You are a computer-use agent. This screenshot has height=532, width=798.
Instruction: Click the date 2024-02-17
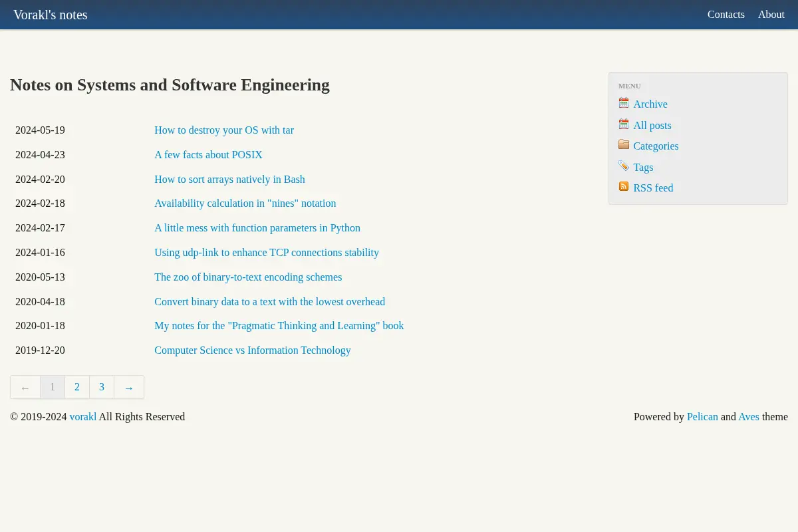coord(40,228)
